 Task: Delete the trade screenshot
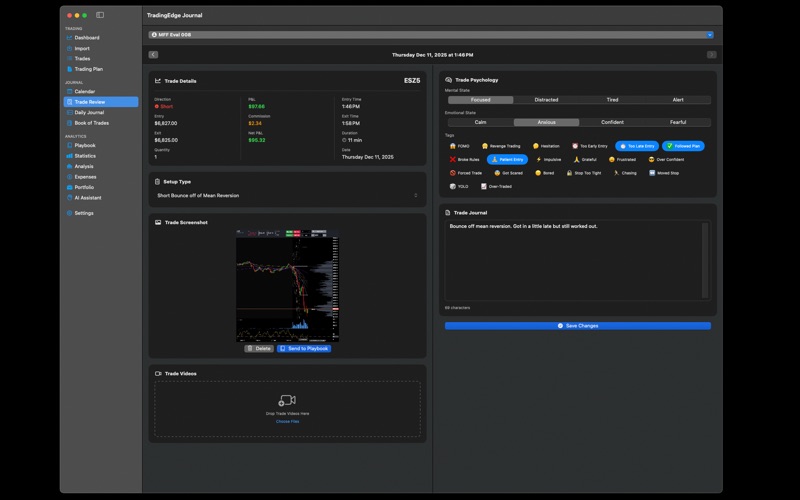point(259,348)
